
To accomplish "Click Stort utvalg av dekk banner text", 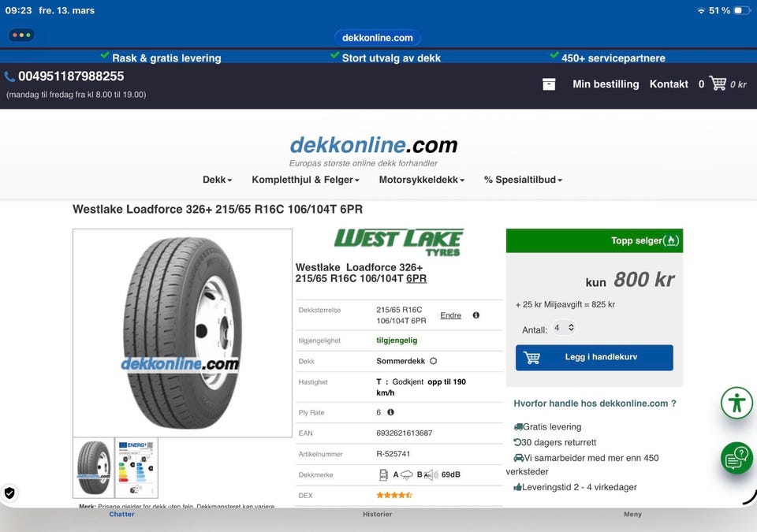I will pos(391,58).
